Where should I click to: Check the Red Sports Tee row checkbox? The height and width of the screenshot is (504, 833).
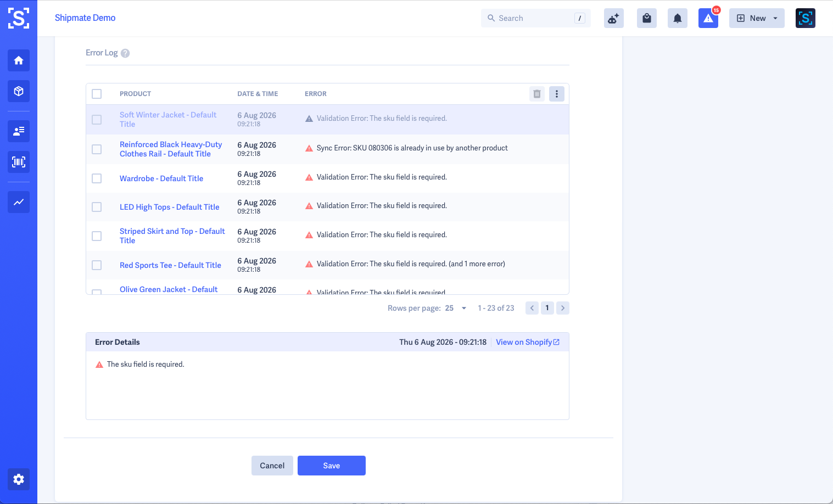point(97,265)
